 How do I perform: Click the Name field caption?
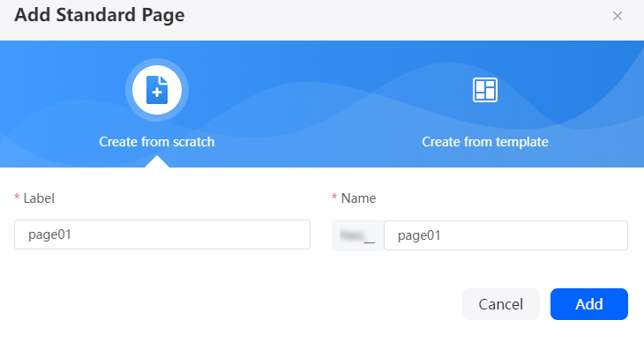pos(358,198)
